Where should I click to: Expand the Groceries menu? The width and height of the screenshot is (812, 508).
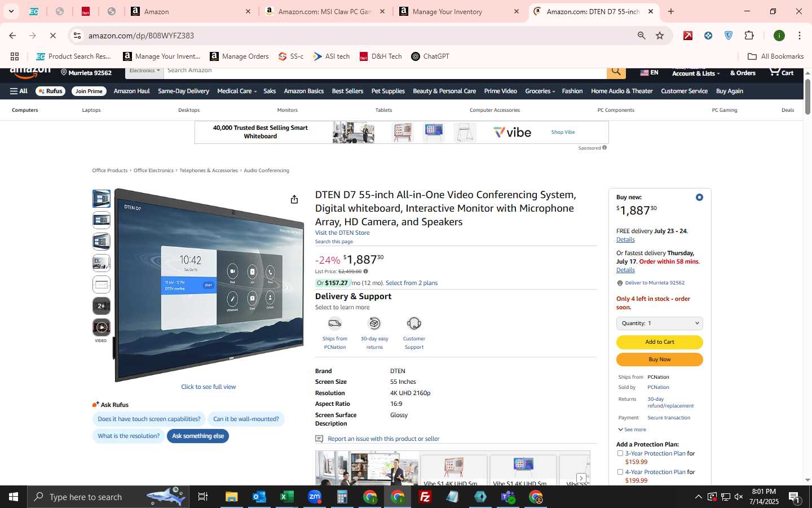click(540, 91)
